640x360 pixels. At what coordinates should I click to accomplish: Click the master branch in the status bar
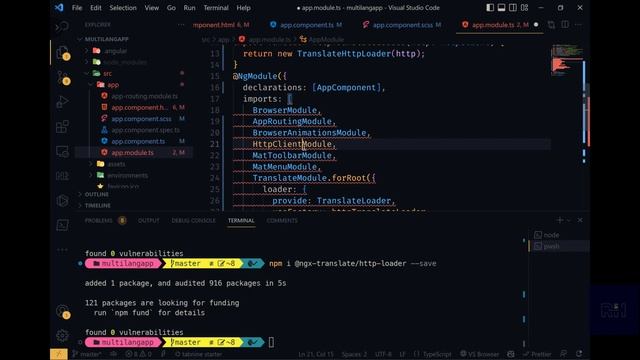87,354
